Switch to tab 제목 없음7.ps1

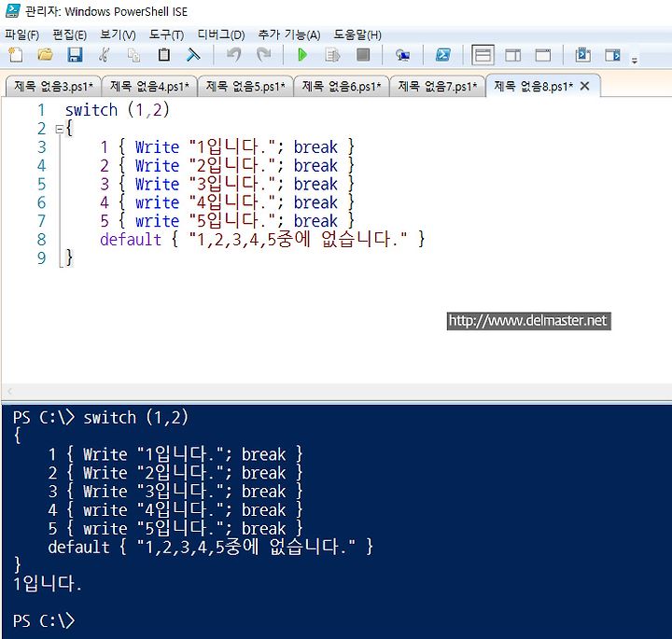[437, 86]
